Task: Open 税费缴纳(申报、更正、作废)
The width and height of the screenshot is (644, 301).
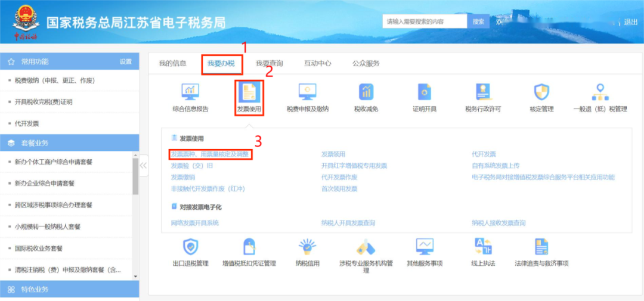Action: pos(55,80)
